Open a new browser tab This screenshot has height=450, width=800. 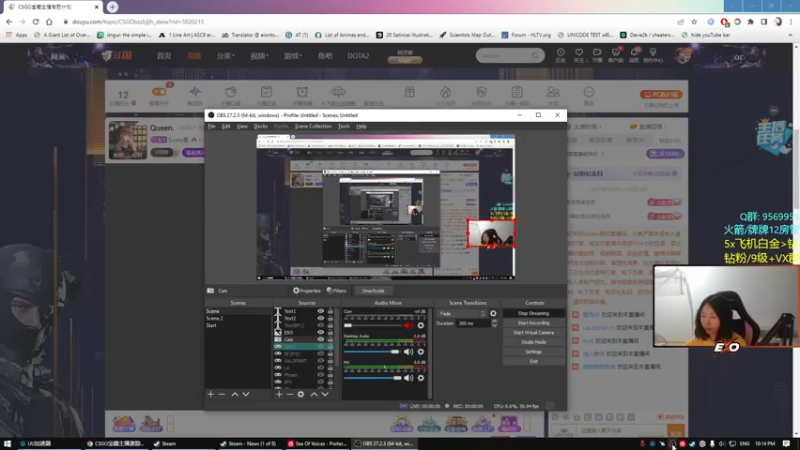112,7
